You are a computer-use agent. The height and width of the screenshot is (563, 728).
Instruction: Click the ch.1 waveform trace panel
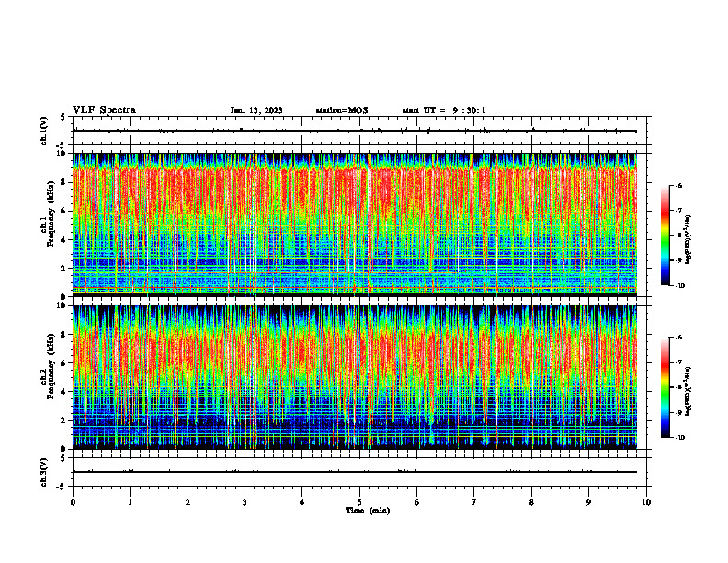[359, 131]
